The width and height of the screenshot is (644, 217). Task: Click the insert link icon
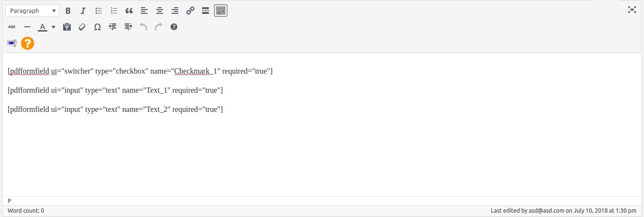[190, 11]
